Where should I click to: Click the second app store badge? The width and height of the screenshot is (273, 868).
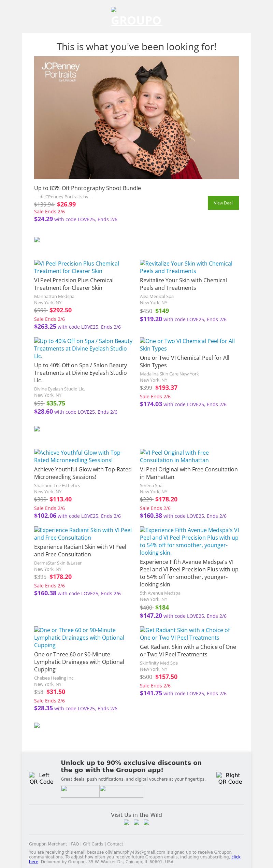pyautogui.click(x=121, y=791)
